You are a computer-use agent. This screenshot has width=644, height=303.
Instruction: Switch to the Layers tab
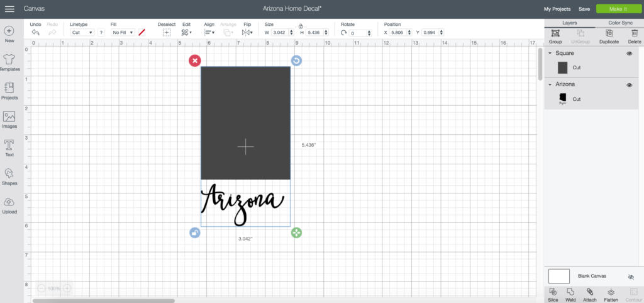click(570, 23)
